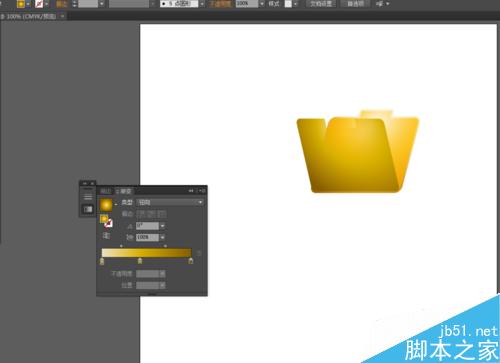The height and width of the screenshot is (363, 500).
Task: Open the gradient 类型 type dropdown
Action: 170,202
